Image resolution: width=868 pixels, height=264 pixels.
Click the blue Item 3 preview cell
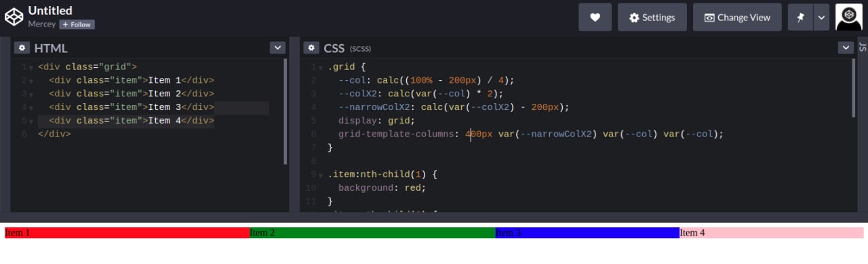coord(587,233)
